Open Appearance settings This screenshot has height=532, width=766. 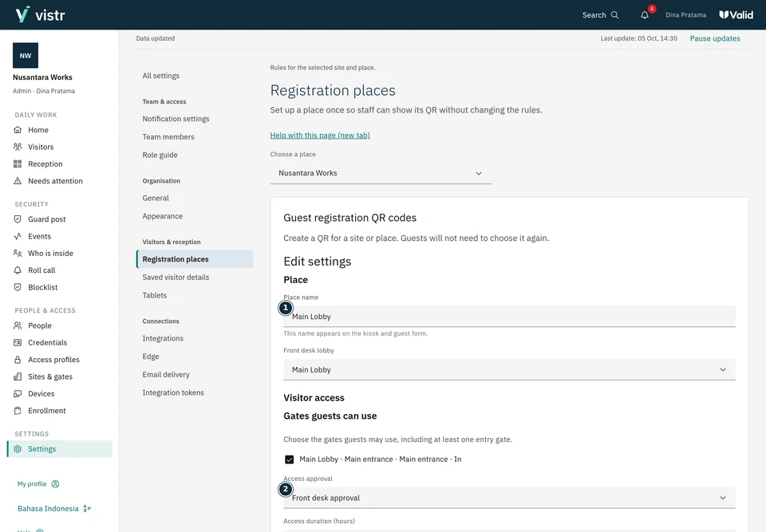pos(162,216)
